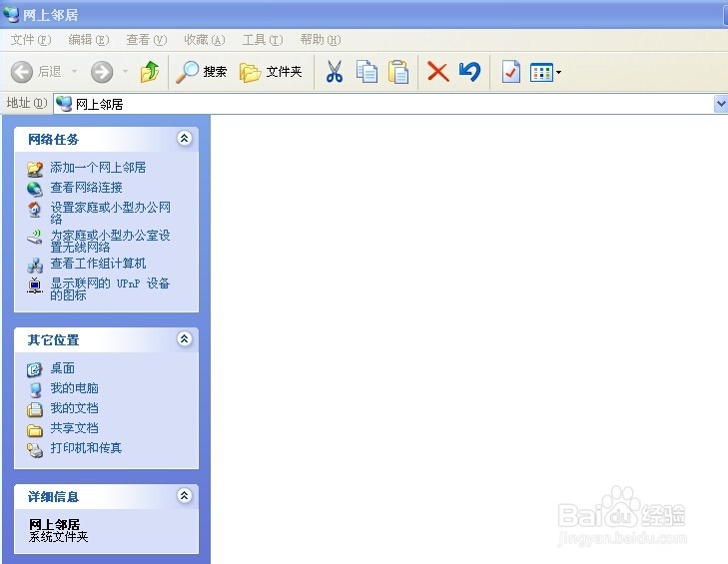Click the My Documents (我的文档) icon

35,409
